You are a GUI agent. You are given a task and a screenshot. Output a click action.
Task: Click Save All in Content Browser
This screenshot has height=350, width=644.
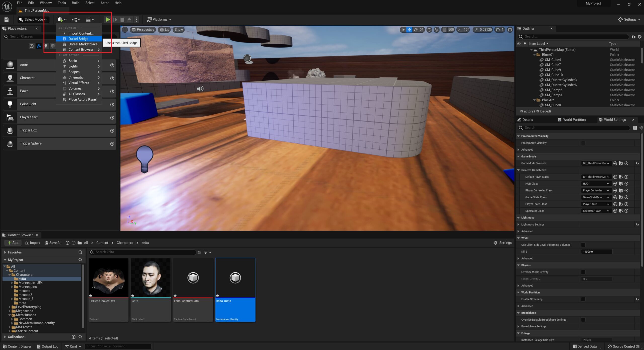(53, 243)
